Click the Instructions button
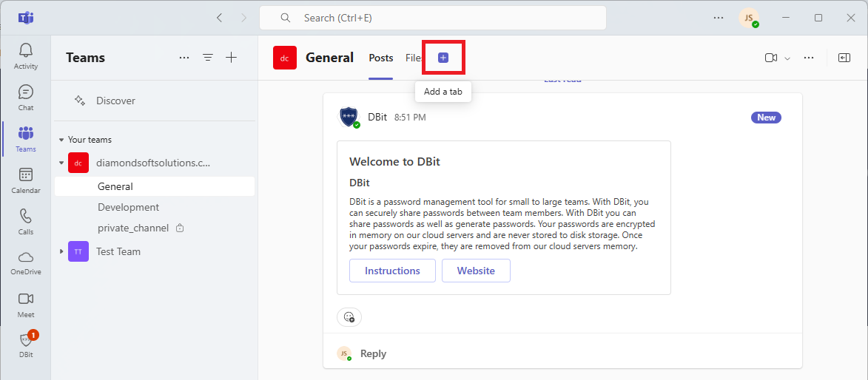 [x=392, y=271]
